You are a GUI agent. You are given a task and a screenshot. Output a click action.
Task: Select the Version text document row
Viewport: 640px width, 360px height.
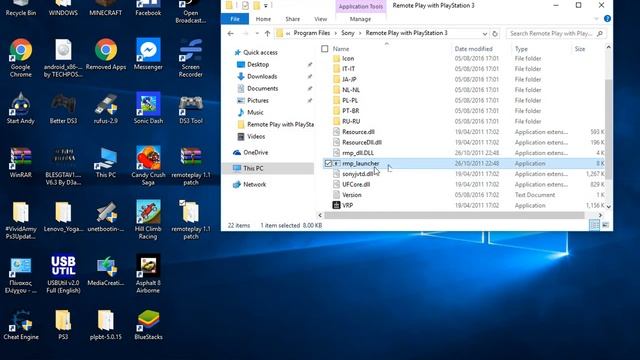click(463, 195)
